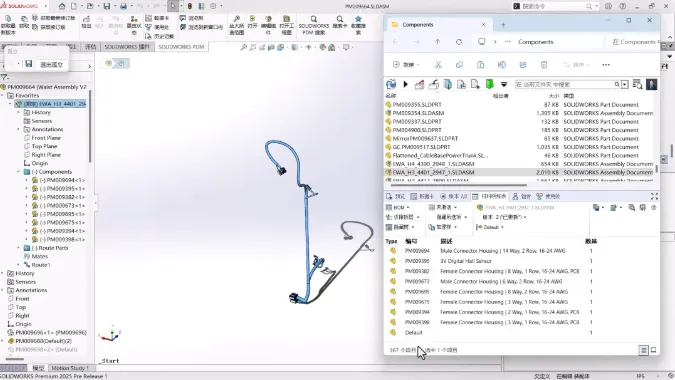Expand the Route Parts tree node

(x=19, y=248)
